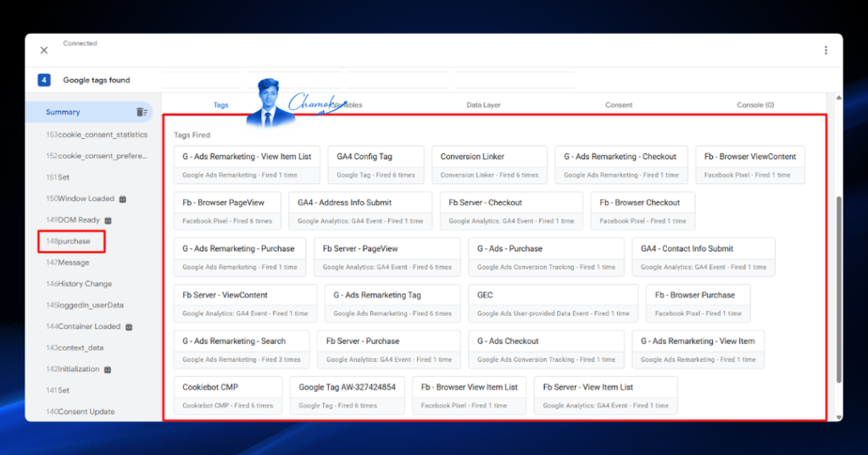Select the 140 Consent Update event
This screenshot has height=455, width=868.
coord(81,411)
